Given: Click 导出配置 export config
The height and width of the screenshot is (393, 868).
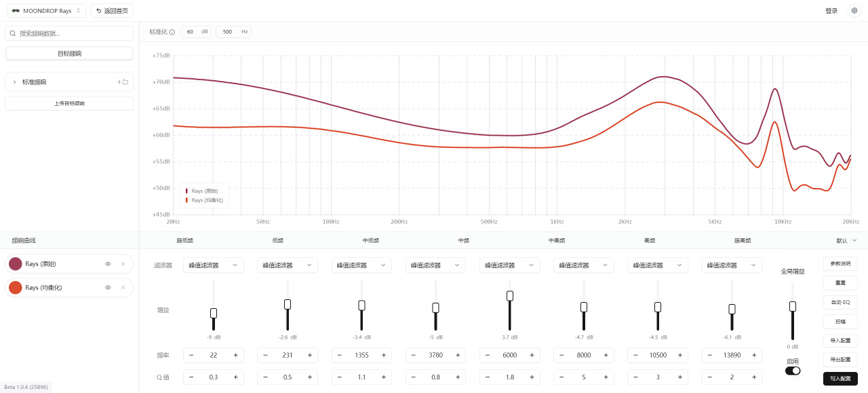Looking at the screenshot, I should [840, 359].
